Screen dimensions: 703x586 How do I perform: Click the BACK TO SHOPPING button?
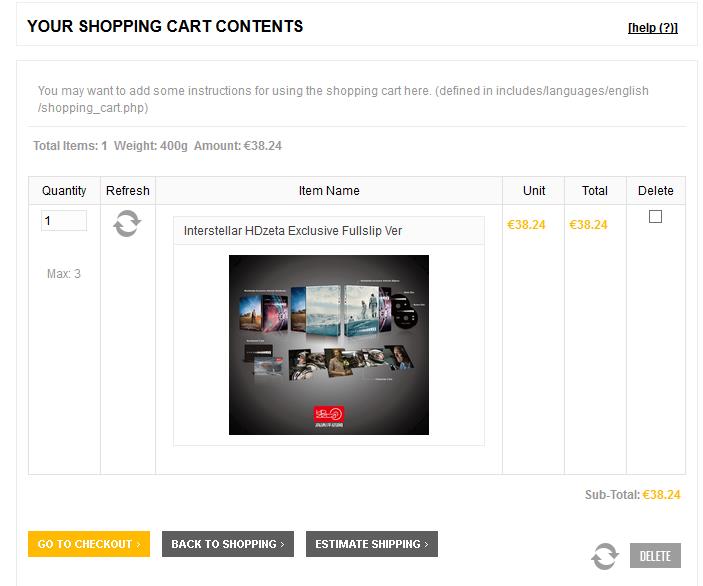point(228,544)
